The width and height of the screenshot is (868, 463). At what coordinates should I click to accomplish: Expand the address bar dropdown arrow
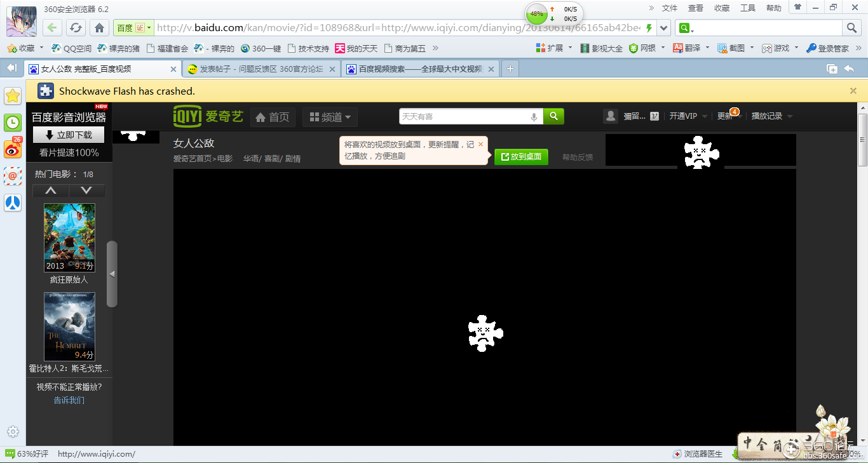(663, 28)
